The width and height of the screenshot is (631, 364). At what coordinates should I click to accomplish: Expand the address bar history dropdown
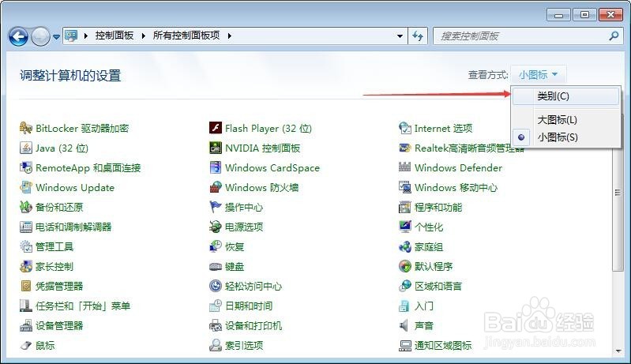tap(400, 36)
